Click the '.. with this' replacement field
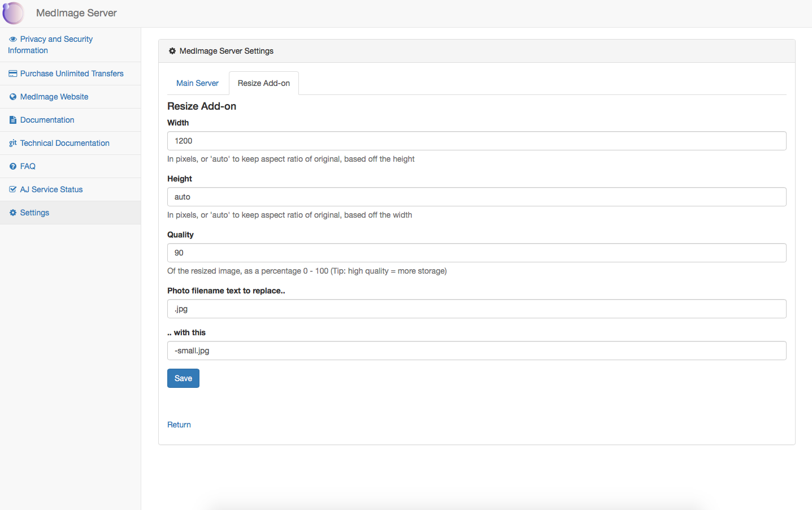Screen dimensions: 812x510 (x=477, y=351)
